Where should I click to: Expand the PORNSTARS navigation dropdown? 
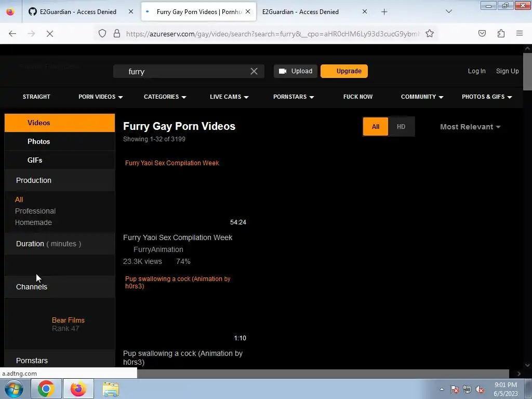(294, 97)
